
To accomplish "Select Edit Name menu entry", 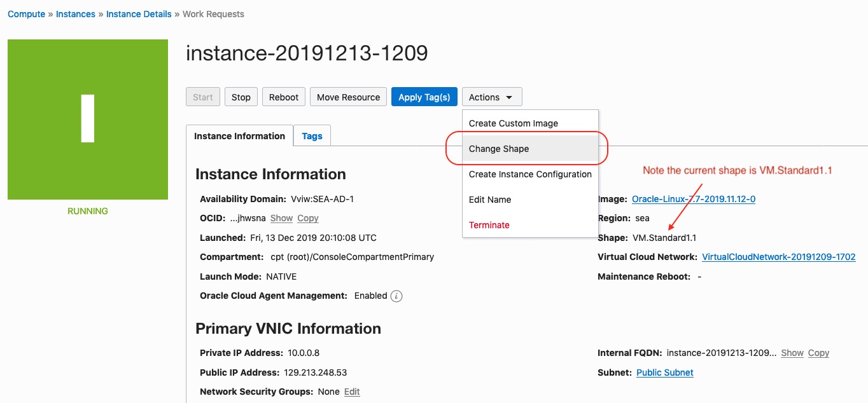I will 489,199.
